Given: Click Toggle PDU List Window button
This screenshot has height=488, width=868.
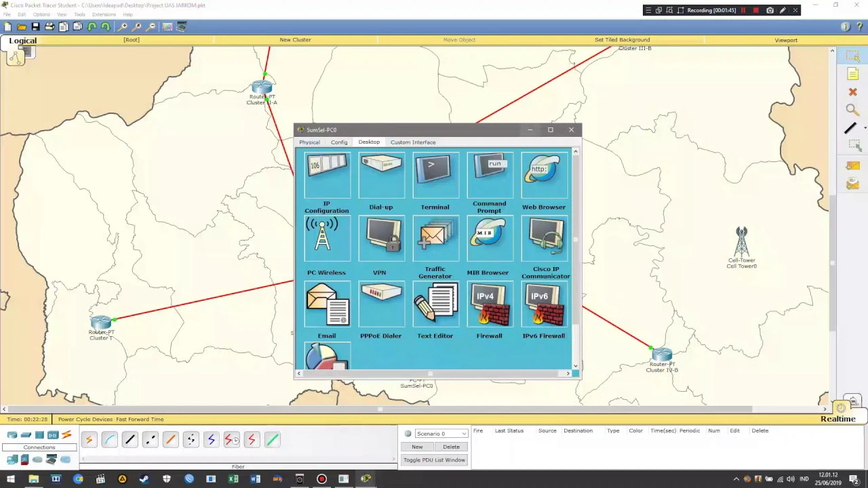Looking at the screenshot, I should pos(434,460).
